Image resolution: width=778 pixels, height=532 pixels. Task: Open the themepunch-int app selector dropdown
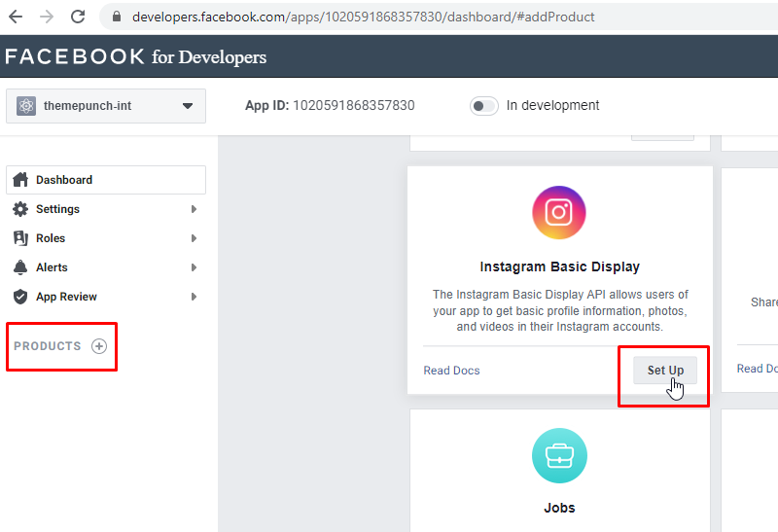[x=106, y=106]
